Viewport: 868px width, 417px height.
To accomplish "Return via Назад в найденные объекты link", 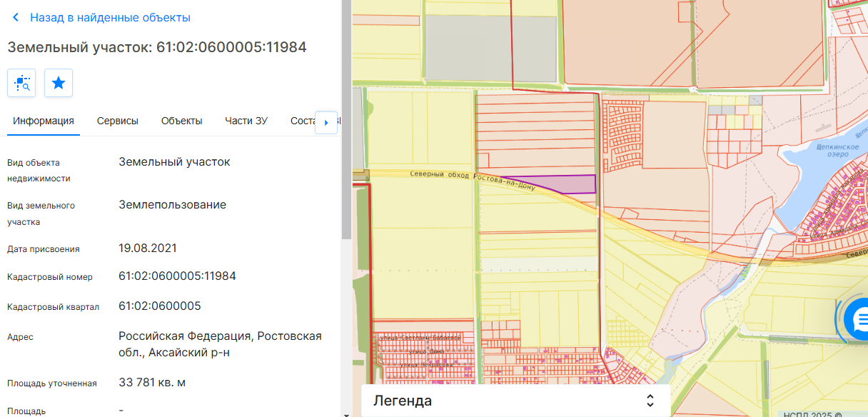I will click(x=110, y=18).
